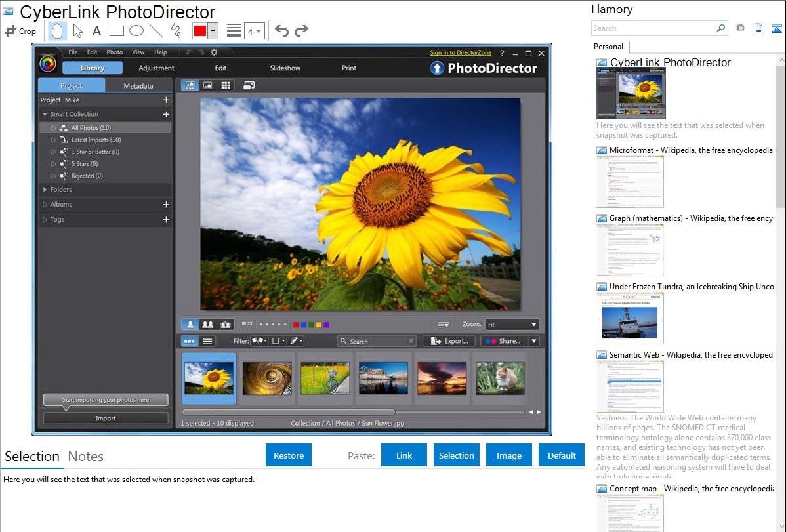Click the Export button

pos(449,342)
